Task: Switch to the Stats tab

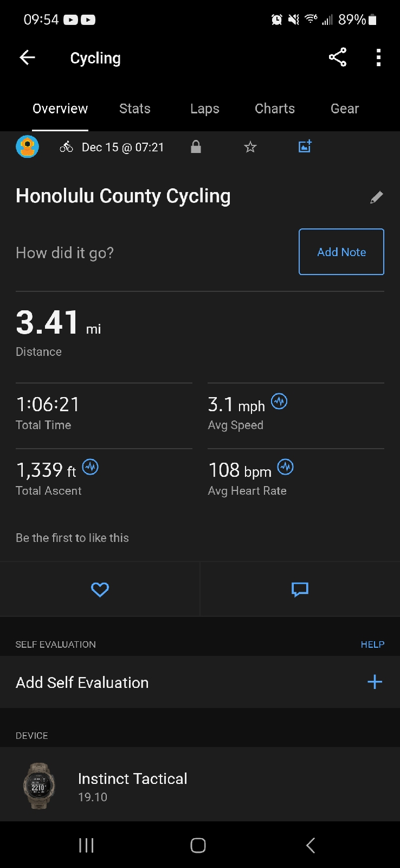Action: (x=134, y=108)
